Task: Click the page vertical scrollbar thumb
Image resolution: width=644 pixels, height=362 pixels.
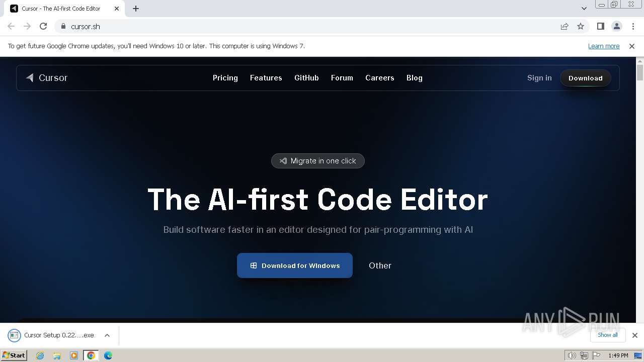Action: click(640, 72)
